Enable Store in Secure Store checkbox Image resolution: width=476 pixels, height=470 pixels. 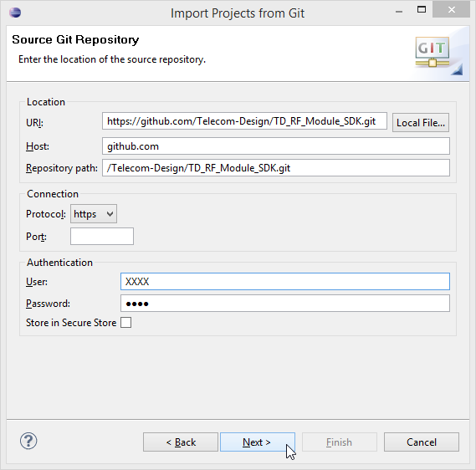pyautogui.click(x=125, y=322)
